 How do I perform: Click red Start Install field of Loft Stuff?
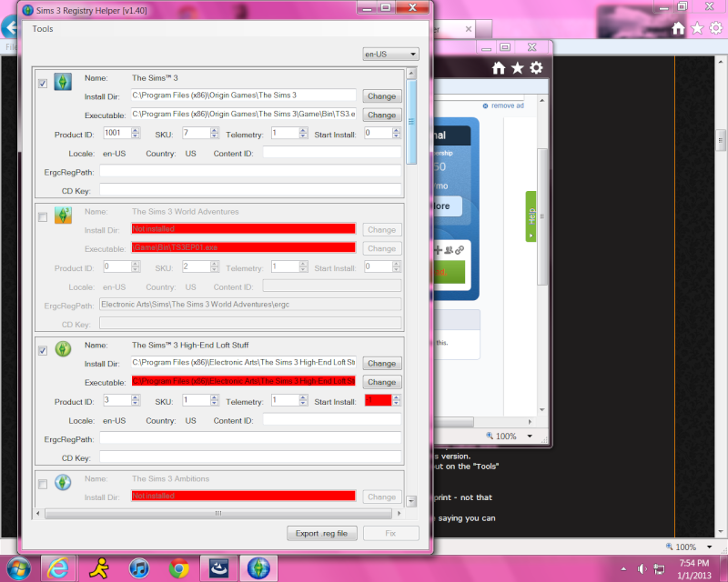click(x=378, y=400)
